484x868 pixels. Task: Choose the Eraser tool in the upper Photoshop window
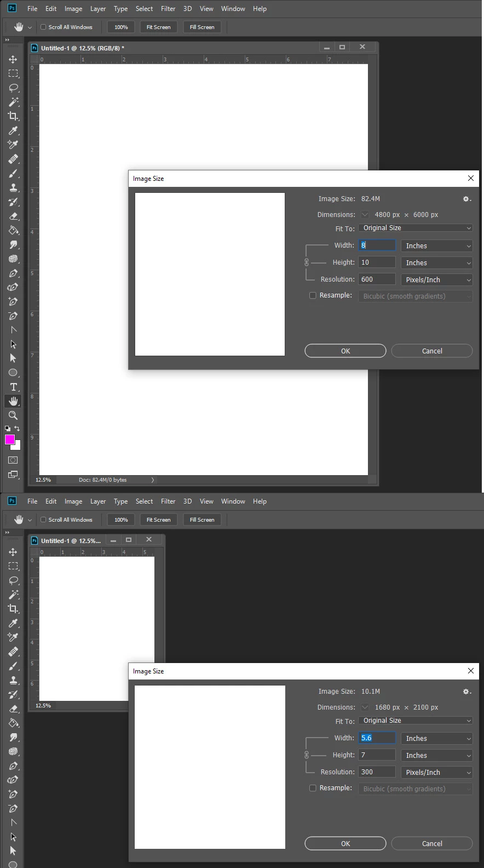13,216
